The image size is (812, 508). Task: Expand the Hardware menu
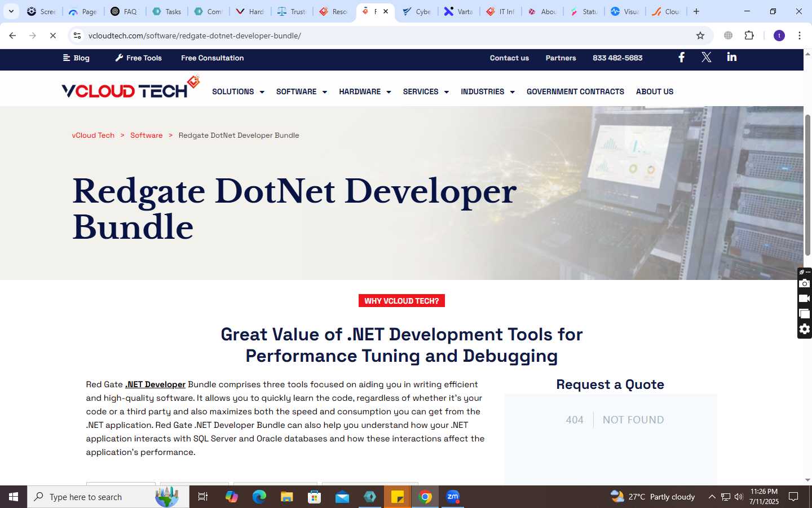[x=365, y=91]
